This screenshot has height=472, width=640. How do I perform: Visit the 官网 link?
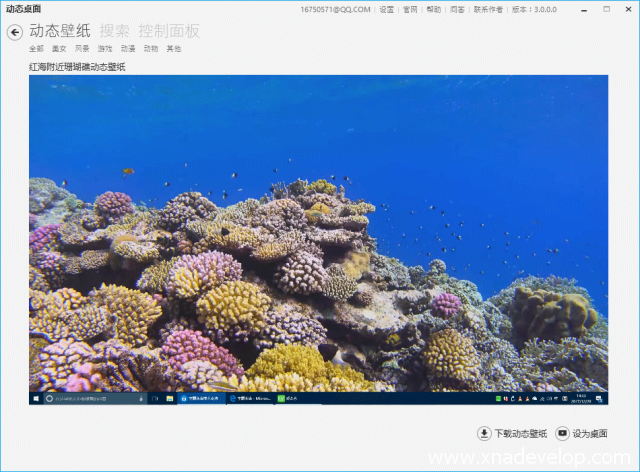click(x=410, y=9)
